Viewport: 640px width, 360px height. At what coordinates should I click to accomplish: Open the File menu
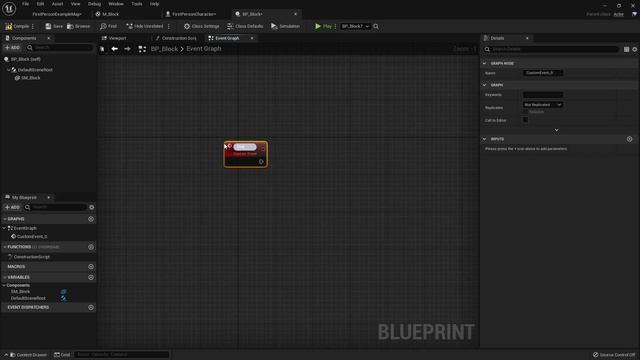coord(25,4)
